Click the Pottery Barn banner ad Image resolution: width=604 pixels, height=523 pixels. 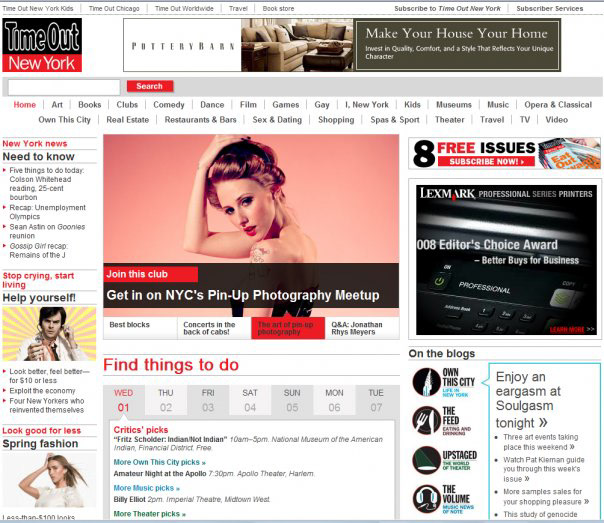coord(342,45)
